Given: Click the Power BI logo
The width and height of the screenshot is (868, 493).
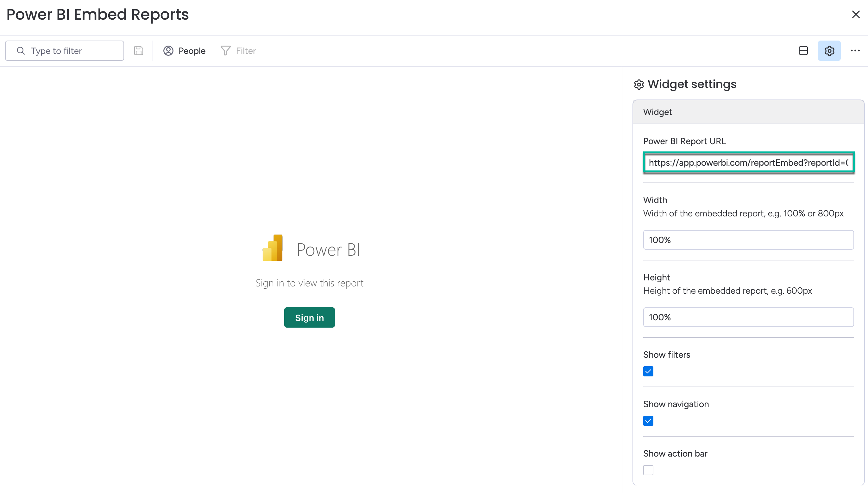Looking at the screenshot, I should pos(273,248).
